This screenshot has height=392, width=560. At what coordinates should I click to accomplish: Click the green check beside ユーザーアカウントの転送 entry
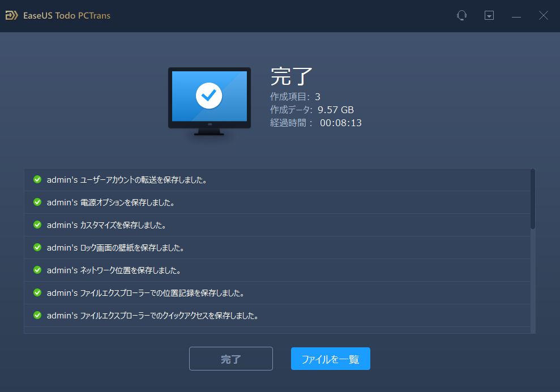pyautogui.click(x=37, y=179)
